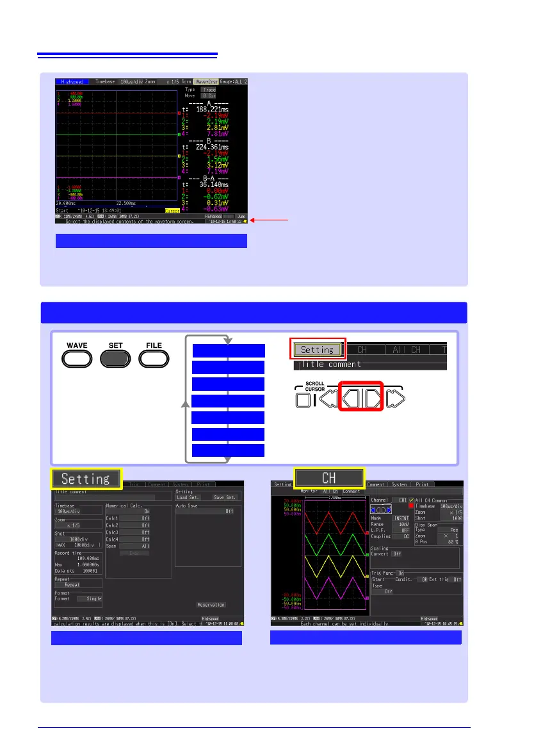This screenshot has height=756, width=534.
Task: Toggle Calc2 Off field
Action: [x=135, y=525]
